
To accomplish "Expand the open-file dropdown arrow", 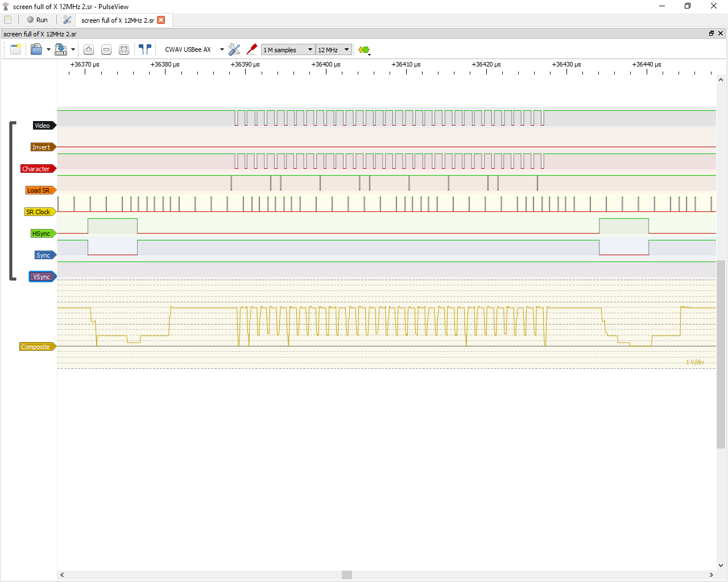I will tap(48, 49).
